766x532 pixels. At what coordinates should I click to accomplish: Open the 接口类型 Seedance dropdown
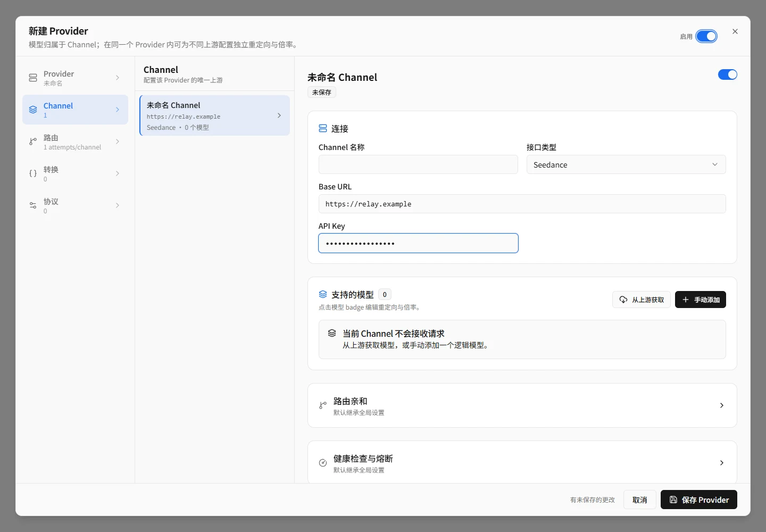point(626,164)
